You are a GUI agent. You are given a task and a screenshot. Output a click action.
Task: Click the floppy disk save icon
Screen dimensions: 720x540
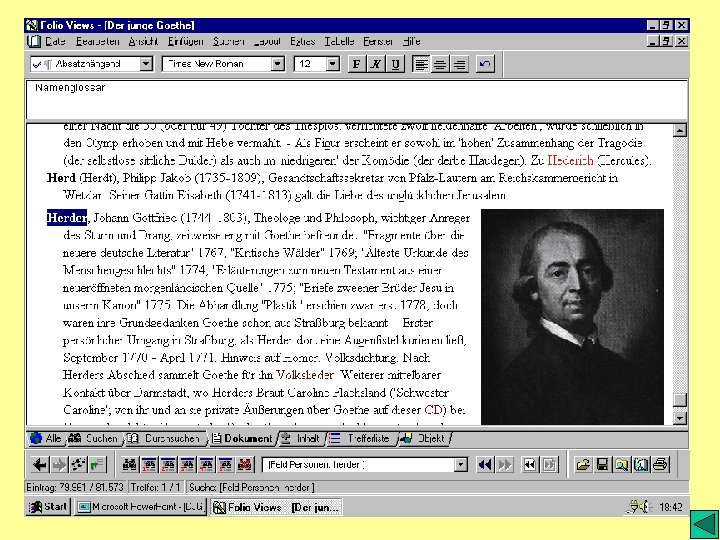coord(602,465)
